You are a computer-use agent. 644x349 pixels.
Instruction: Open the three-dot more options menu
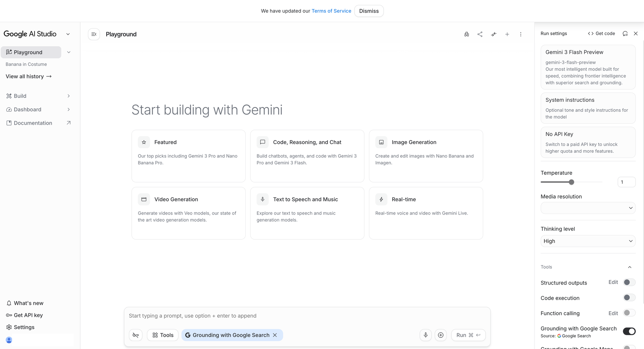[x=521, y=34]
